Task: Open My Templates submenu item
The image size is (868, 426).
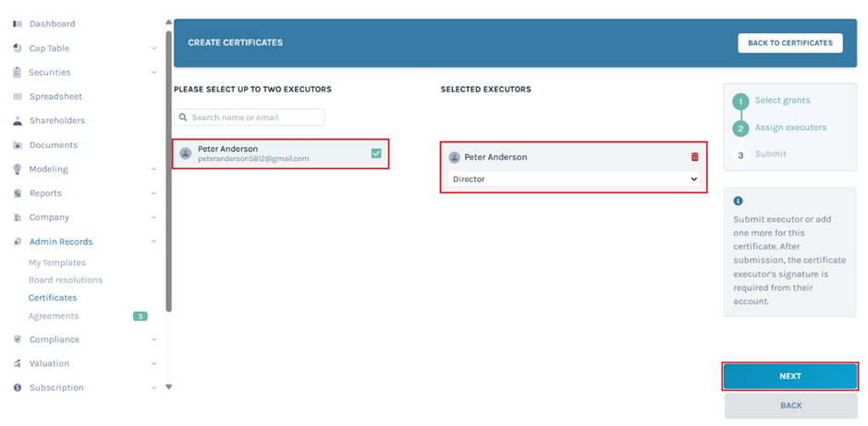Action: 57,263
